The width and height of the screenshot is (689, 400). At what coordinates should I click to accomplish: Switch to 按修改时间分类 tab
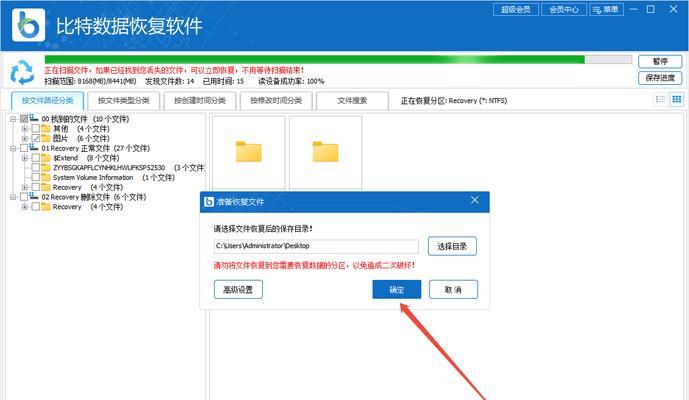276,101
